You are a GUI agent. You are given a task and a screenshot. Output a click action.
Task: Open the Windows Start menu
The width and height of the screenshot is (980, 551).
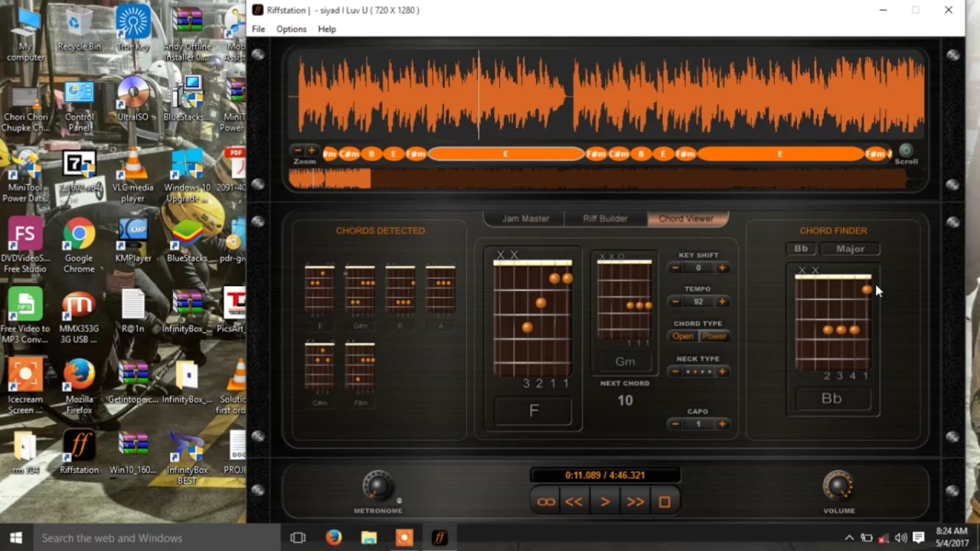pyautogui.click(x=16, y=538)
